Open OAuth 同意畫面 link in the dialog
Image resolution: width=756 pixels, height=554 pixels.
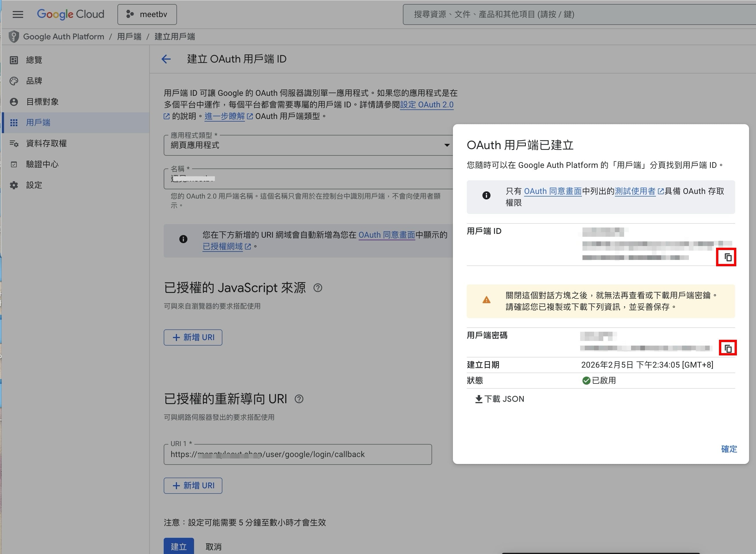pos(553,191)
